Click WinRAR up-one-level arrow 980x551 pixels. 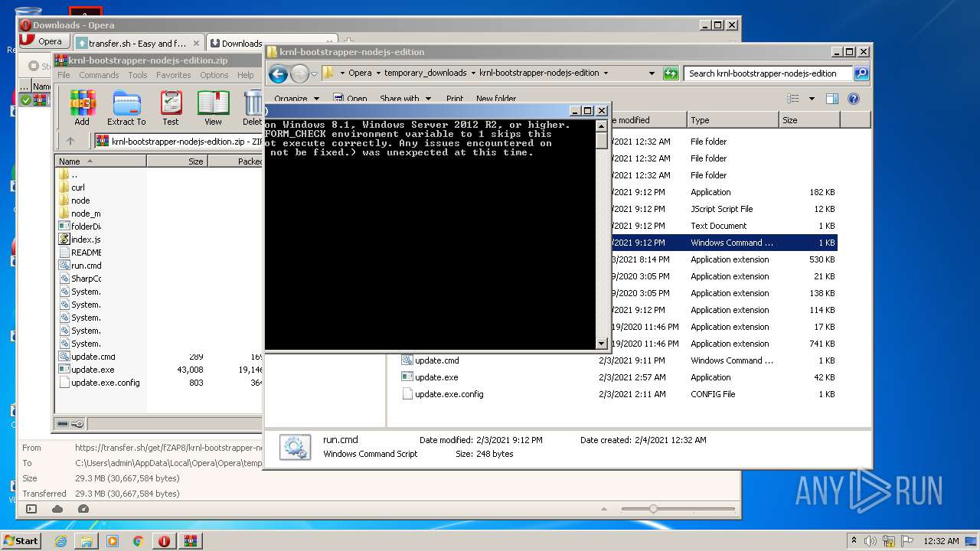[x=70, y=141]
